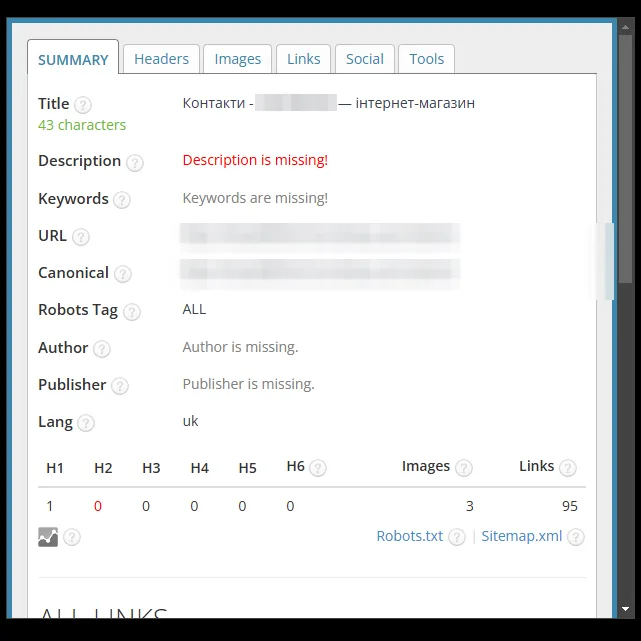This screenshot has height=641, width=641.
Task: Open the help icon next to Title
Action: [83, 105]
